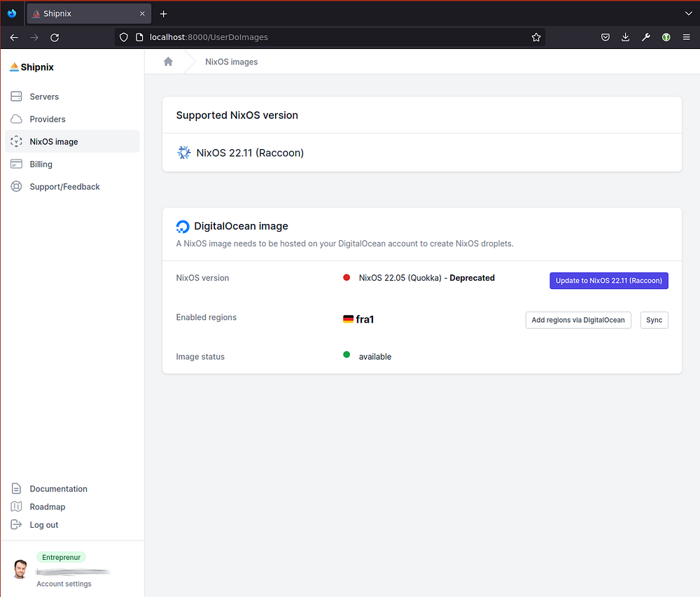The image size is (700, 597).
Task: Click the 'Supported NixOS version' heading
Action: (237, 115)
